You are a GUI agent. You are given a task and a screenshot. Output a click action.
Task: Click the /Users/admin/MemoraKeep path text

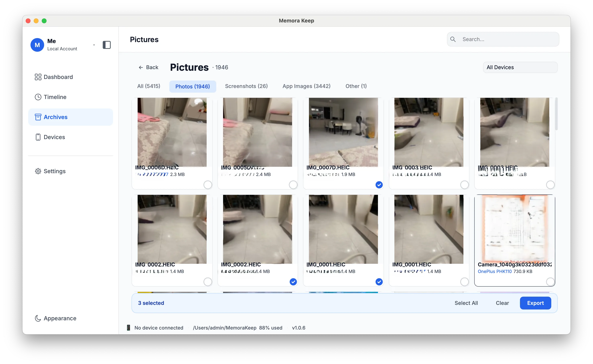click(x=224, y=328)
